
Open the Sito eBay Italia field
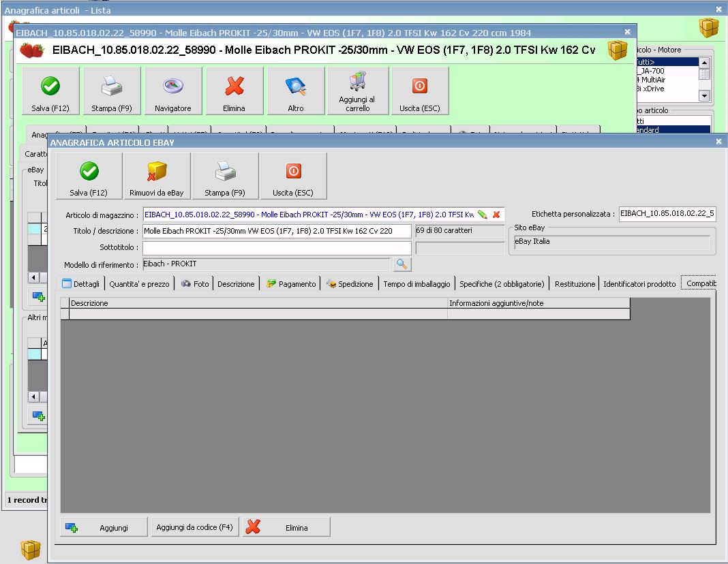[x=612, y=242]
